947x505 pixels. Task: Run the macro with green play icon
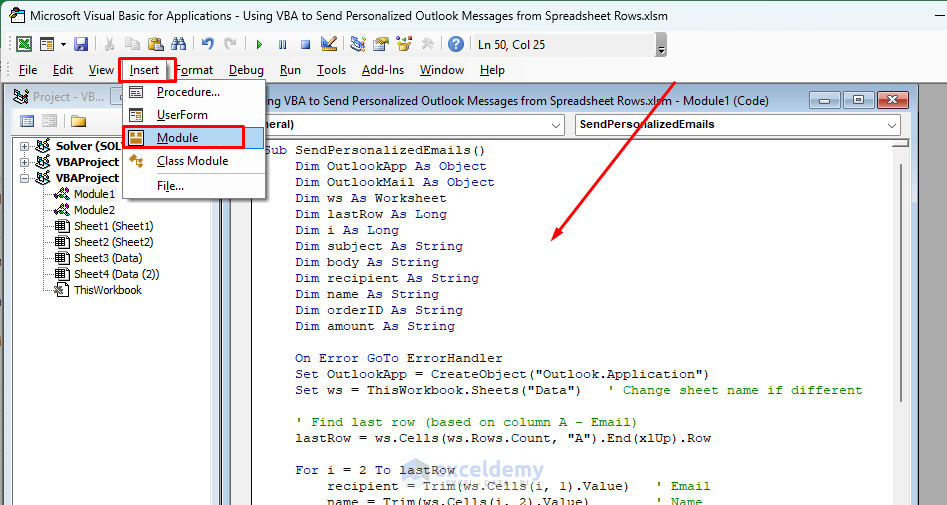260,44
